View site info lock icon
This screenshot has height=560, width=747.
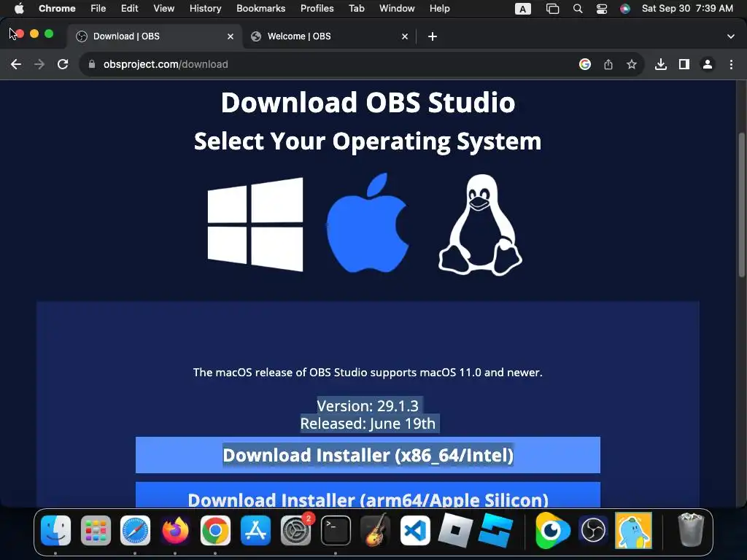click(92, 64)
